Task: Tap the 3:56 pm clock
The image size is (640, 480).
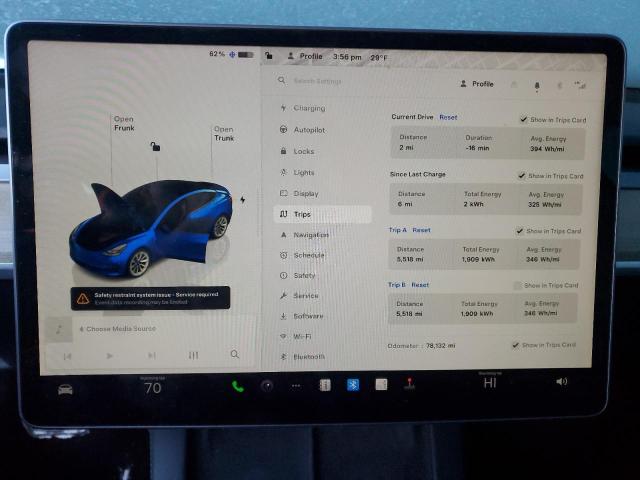Action: click(347, 57)
